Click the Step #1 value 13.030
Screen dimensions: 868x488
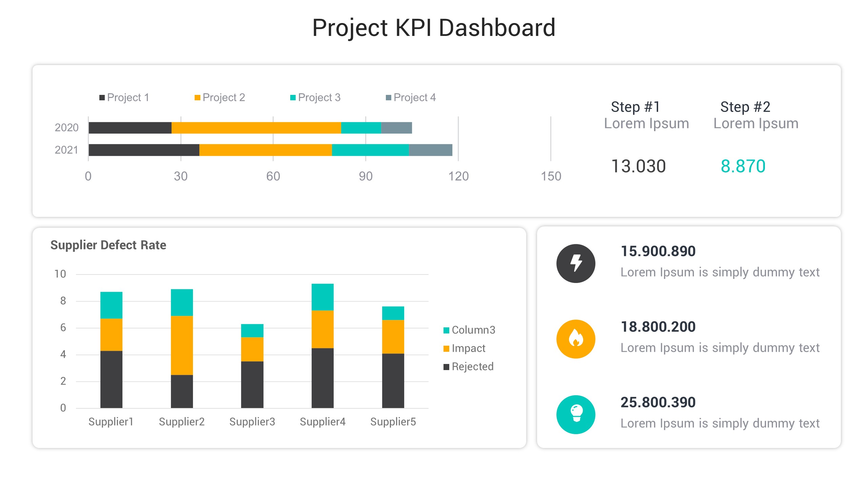(638, 166)
